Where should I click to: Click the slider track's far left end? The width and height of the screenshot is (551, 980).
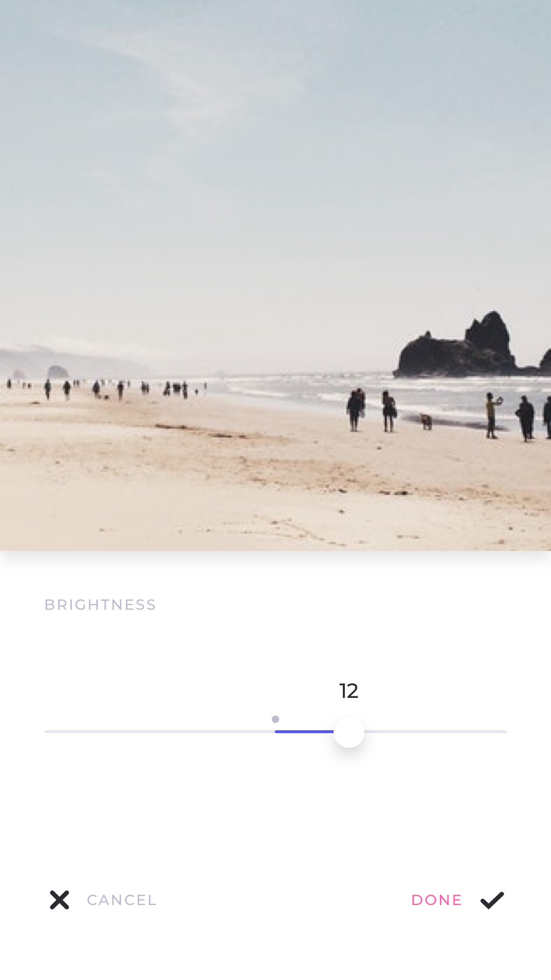coord(47,732)
